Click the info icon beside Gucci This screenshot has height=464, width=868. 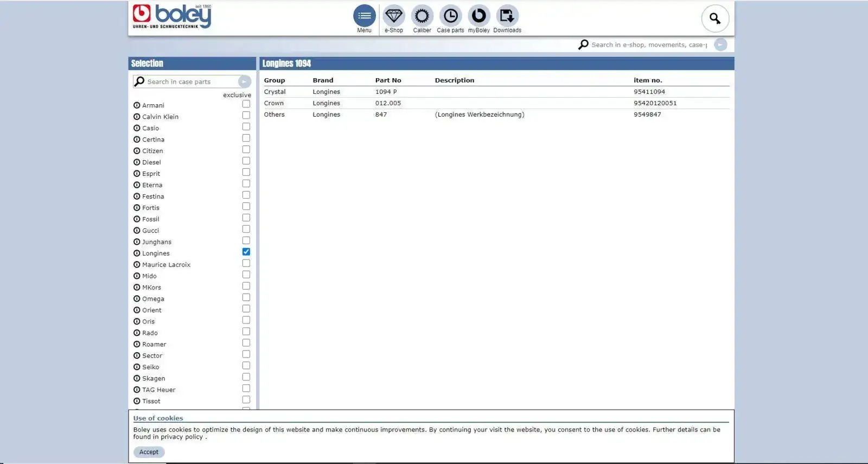tap(137, 231)
